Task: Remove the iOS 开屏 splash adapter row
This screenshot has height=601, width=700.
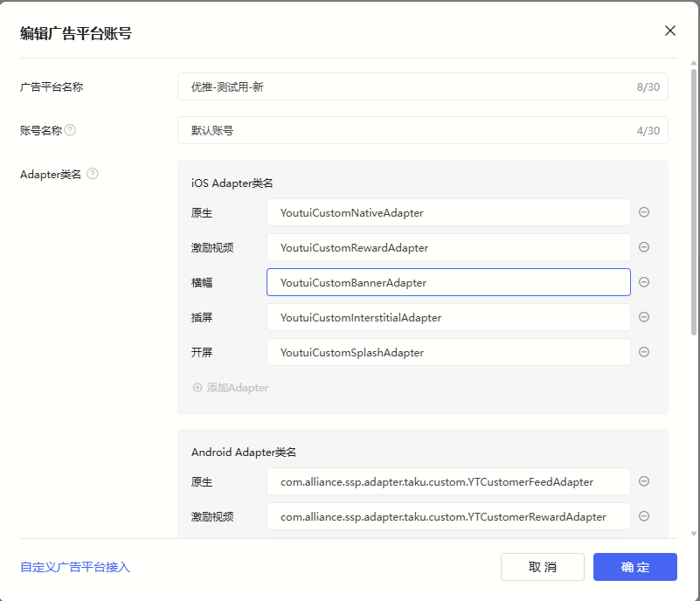Action: pos(644,351)
